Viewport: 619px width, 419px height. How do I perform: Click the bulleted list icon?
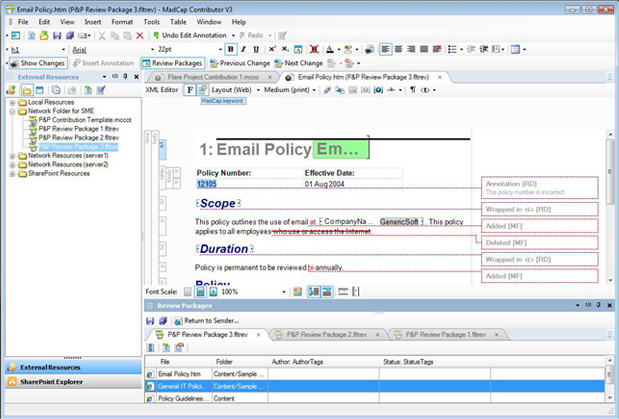(x=452, y=49)
